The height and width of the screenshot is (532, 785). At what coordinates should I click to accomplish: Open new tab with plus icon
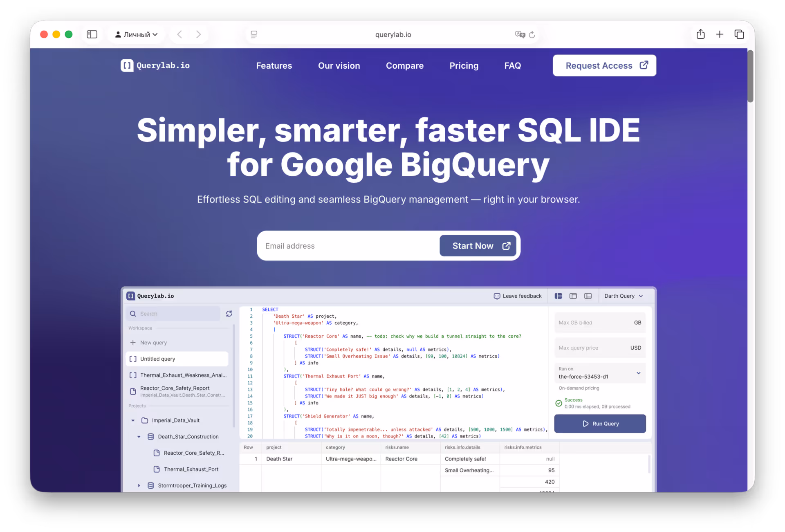(x=720, y=34)
